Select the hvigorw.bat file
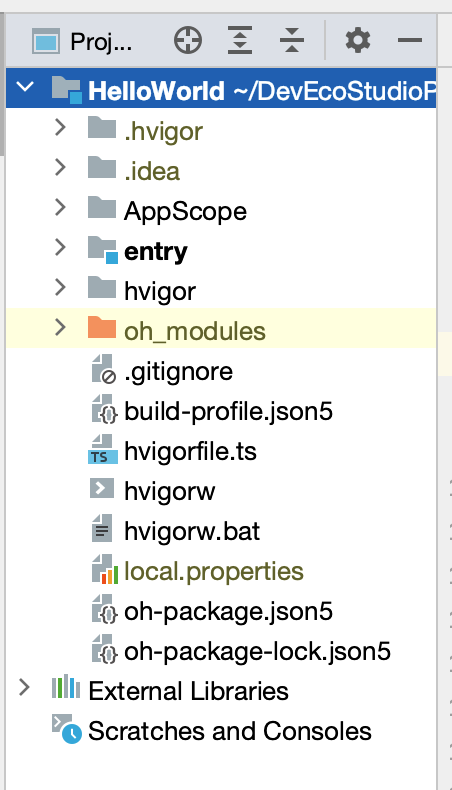Image resolution: width=452 pixels, height=790 pixels. tap(192, 531)
